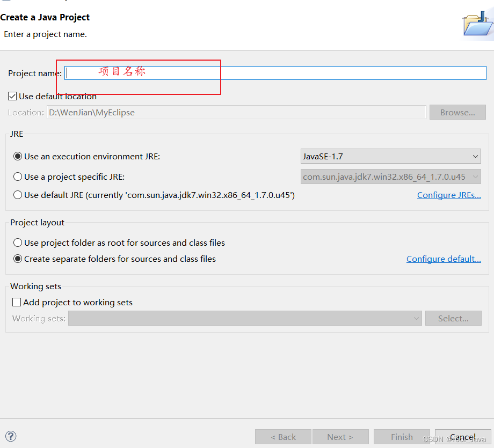The height and width of the screenshot is (448, 494).
Task: Click the Working sets group heading
Action: tap(35, 286)
